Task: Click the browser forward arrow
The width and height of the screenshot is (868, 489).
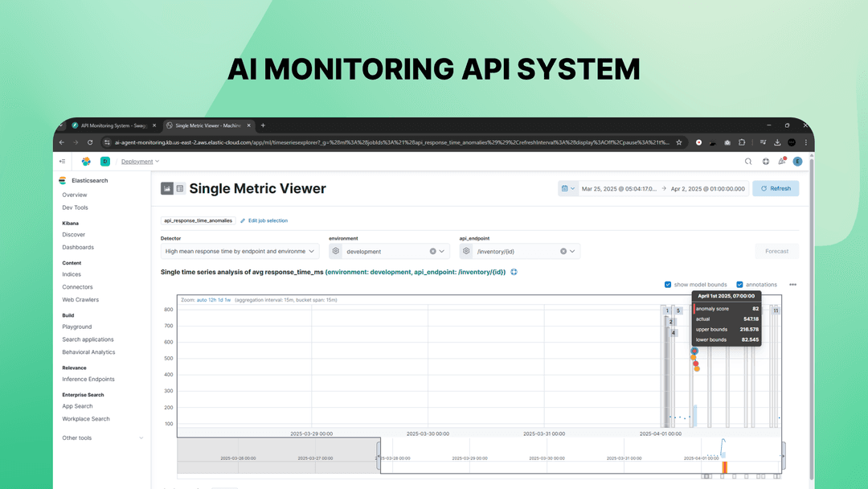Action: 76,142
